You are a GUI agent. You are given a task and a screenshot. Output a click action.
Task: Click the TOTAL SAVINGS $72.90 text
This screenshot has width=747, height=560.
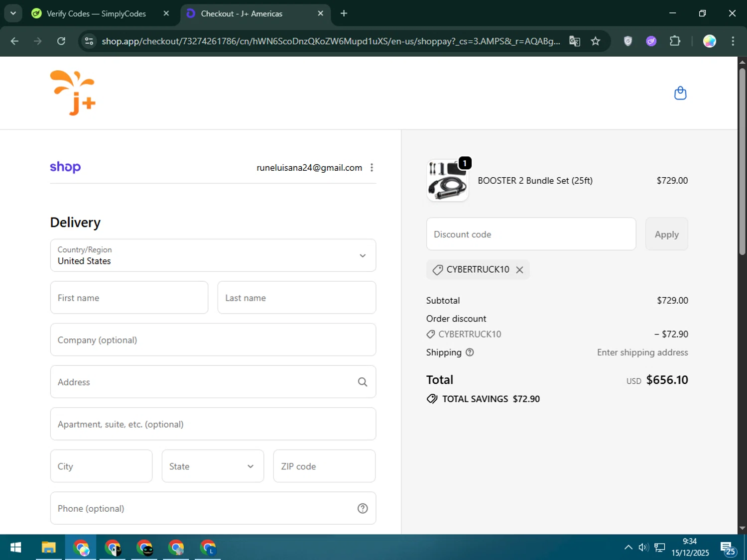[x=491, y=399]
